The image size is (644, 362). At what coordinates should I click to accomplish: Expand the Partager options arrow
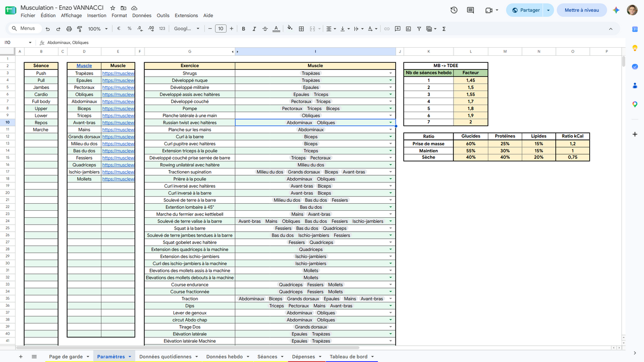[548, 10]
